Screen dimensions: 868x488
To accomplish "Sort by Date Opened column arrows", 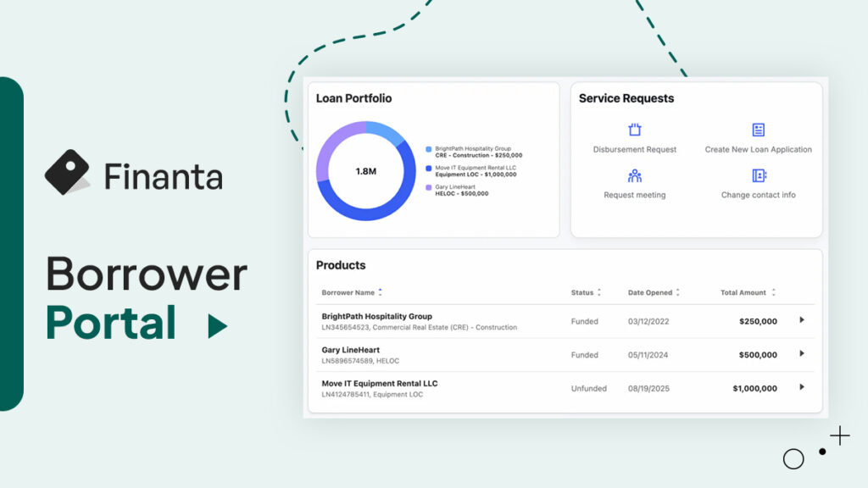I will pyautogui.click(x=677, y=292).
